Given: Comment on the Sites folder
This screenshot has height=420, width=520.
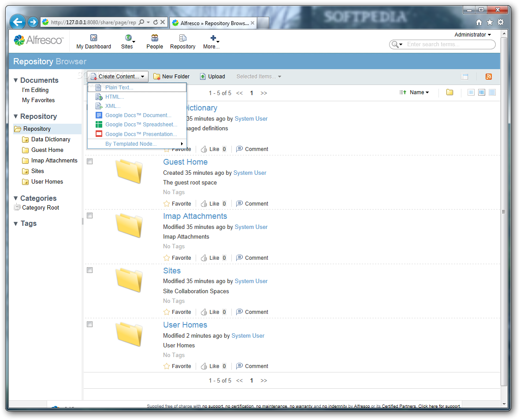Looking at the screenshot, I should 252,312.
